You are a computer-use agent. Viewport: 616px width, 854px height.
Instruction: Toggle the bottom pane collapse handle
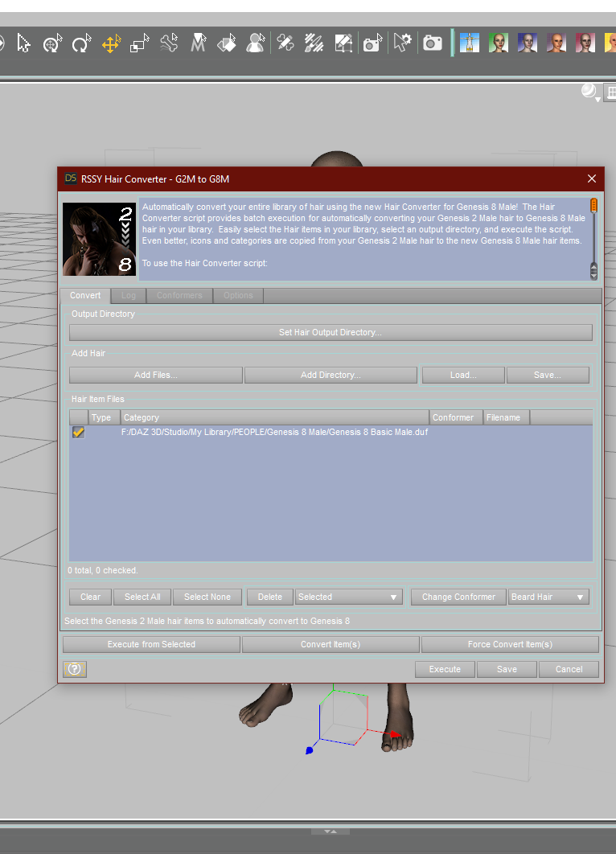pos(330,831)
